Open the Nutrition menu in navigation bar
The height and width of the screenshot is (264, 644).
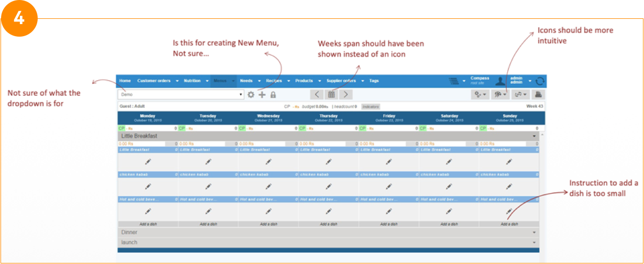195,81
